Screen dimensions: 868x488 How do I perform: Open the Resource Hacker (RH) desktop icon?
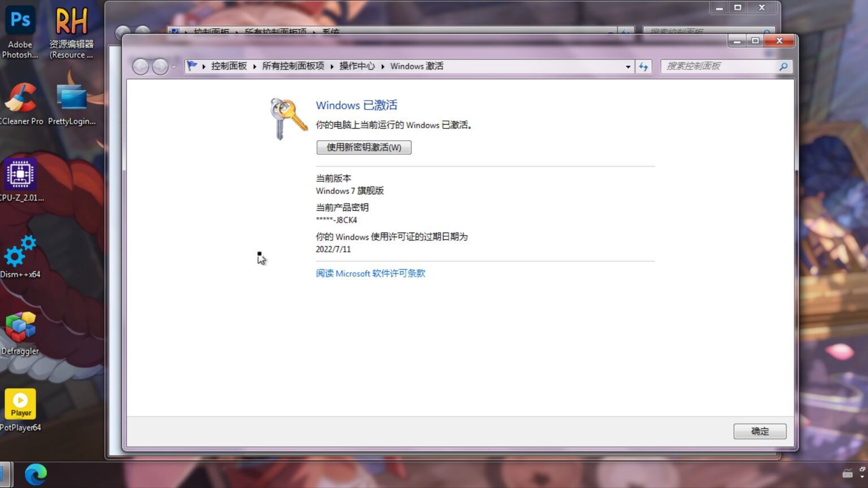(71, 33)
